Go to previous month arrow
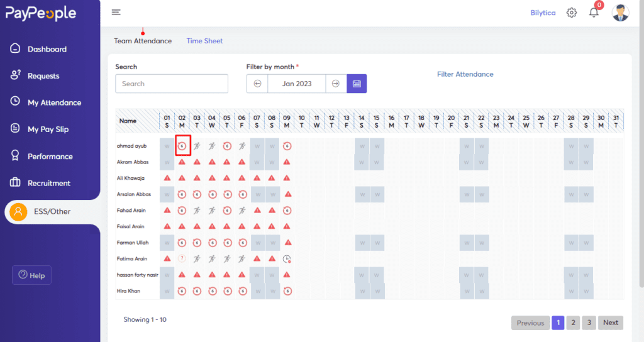The height and width of the screenshot is (342, 644). 257,84
